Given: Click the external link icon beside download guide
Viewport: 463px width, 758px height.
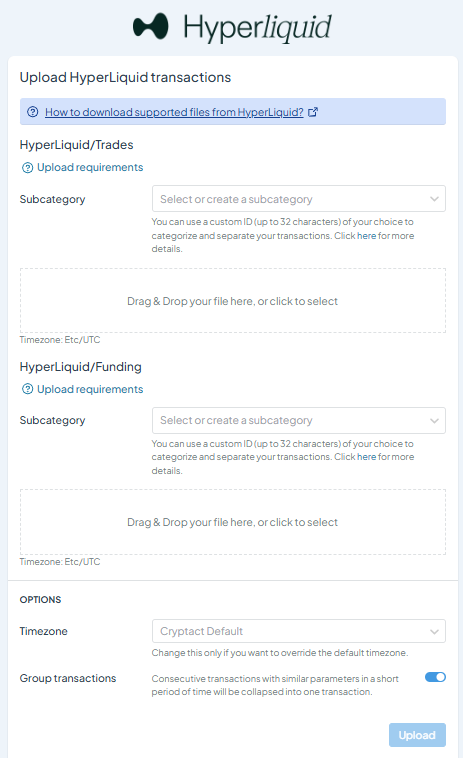Looking at the screenshot, I should 313,112.
